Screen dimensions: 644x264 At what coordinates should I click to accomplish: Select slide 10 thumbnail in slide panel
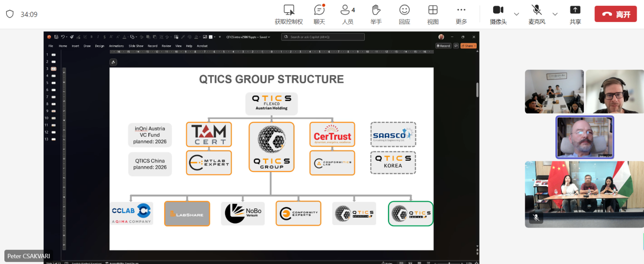54,118
